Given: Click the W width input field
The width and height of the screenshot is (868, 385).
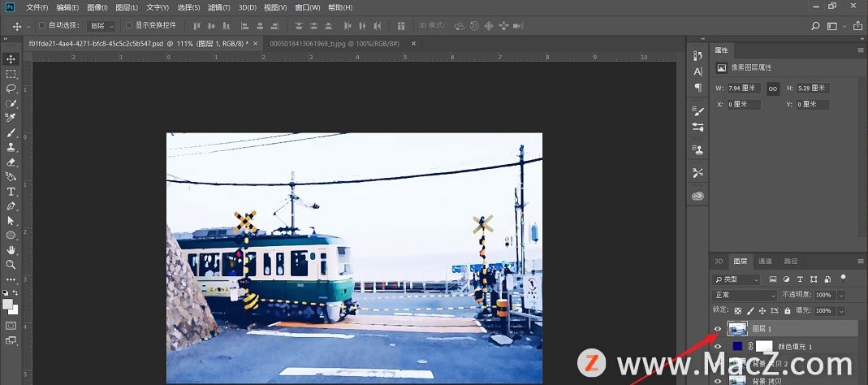Looking at the screenshot, I should (x=743, y=88).
